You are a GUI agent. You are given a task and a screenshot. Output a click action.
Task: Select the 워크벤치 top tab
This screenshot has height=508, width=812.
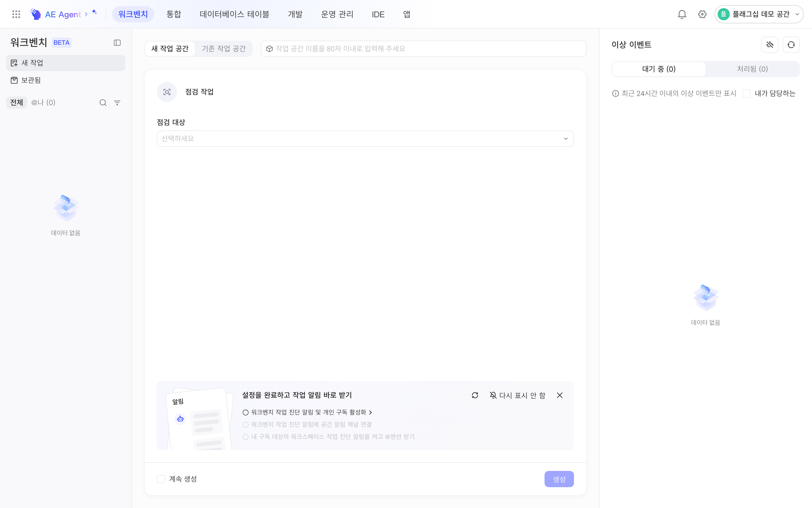coord(133,14)
